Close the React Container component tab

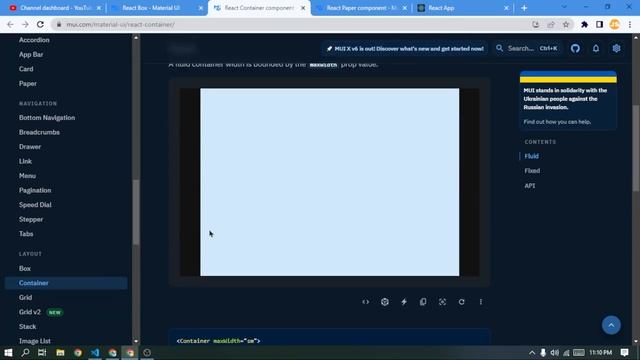tap(303, 8)
